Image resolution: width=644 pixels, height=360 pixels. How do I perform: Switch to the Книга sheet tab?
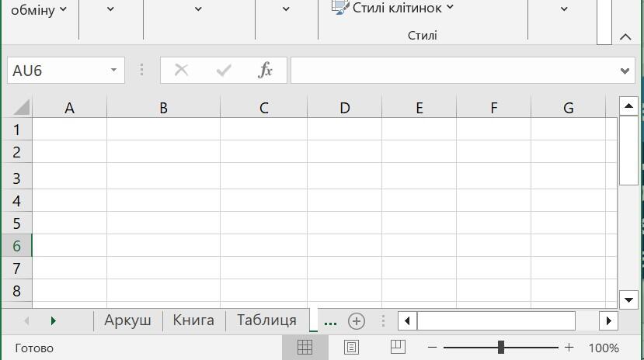tap(193, 320)
